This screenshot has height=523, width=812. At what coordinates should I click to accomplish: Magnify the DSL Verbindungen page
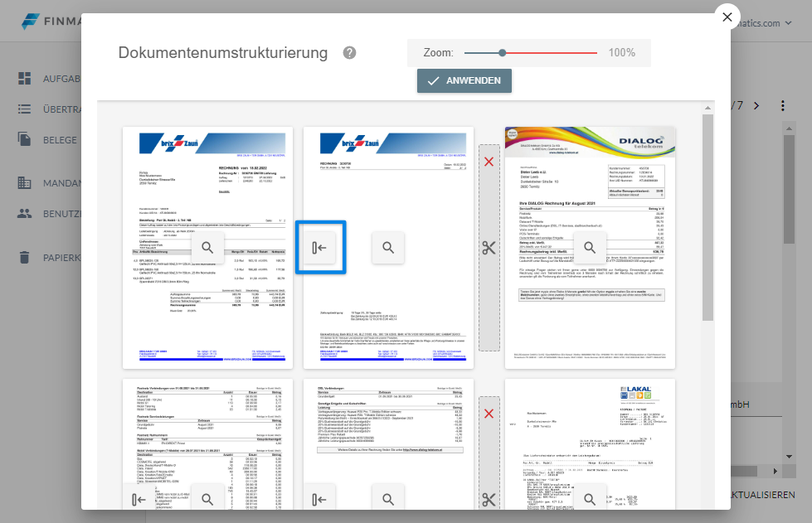388,499
